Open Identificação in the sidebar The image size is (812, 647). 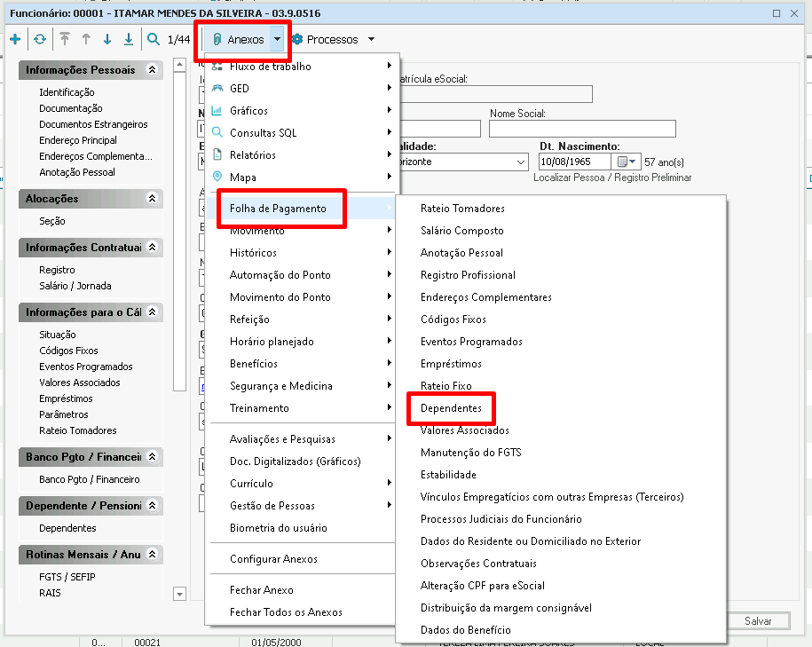click(67, 92)
